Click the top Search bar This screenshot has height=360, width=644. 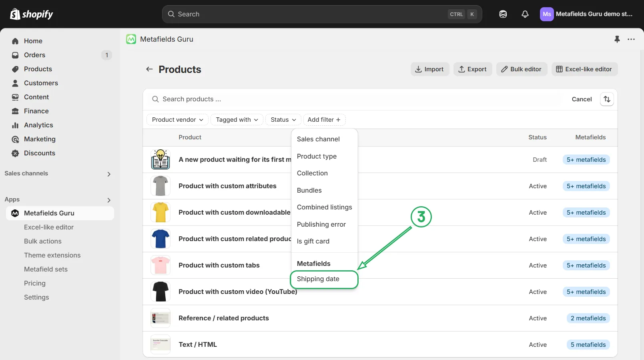tap(322, 14)
